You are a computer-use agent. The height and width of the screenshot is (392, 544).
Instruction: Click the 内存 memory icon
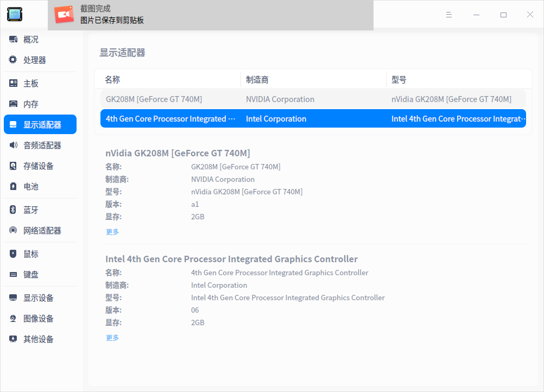pos(13,104)
